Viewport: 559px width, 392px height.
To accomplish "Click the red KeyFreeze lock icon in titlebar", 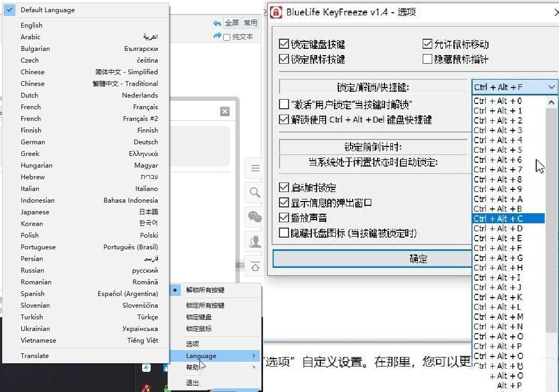I will 276,12.
